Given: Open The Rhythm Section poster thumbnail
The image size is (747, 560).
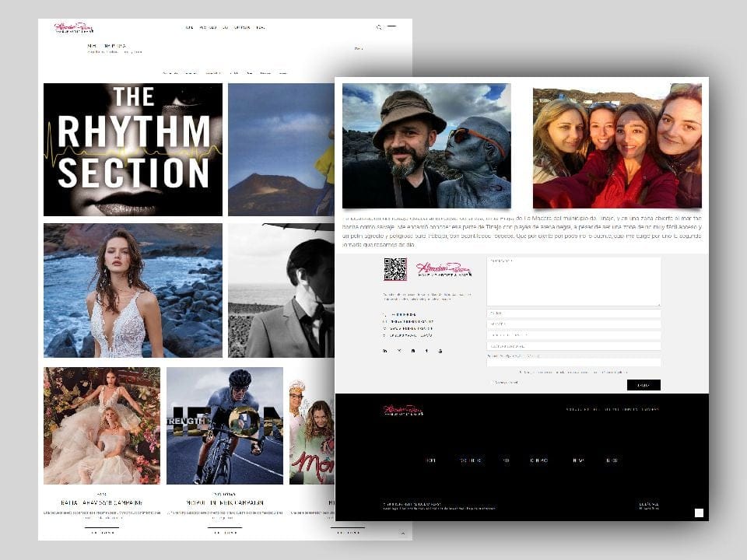Looking at the screenshot, I should 133,149.
